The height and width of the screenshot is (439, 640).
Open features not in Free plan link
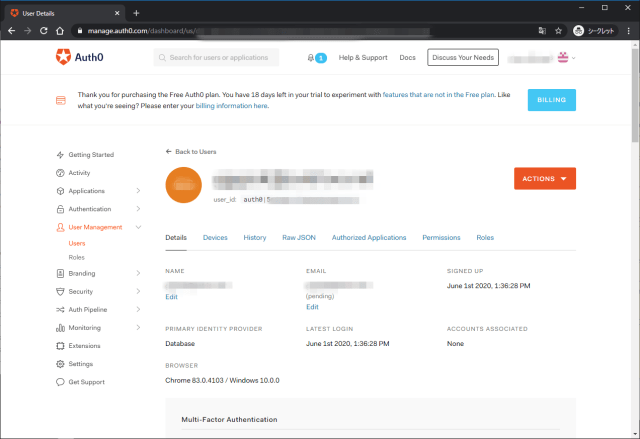pyautogui.click(x=438, y=95)
